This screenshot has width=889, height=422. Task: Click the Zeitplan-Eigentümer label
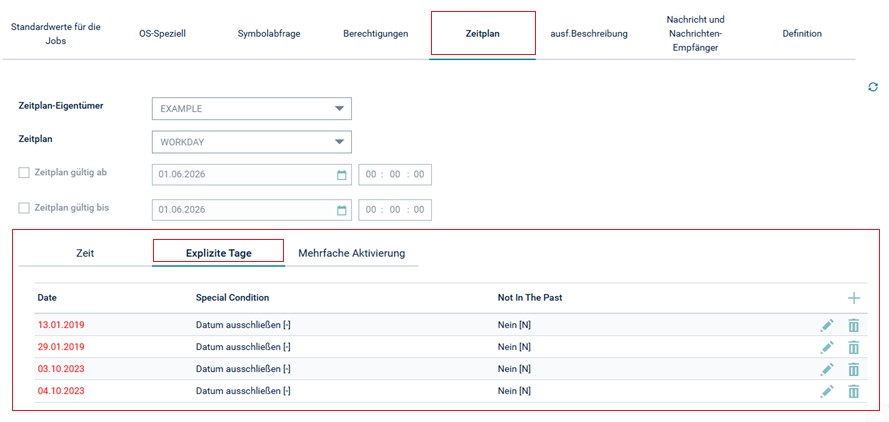pos(61,106)
